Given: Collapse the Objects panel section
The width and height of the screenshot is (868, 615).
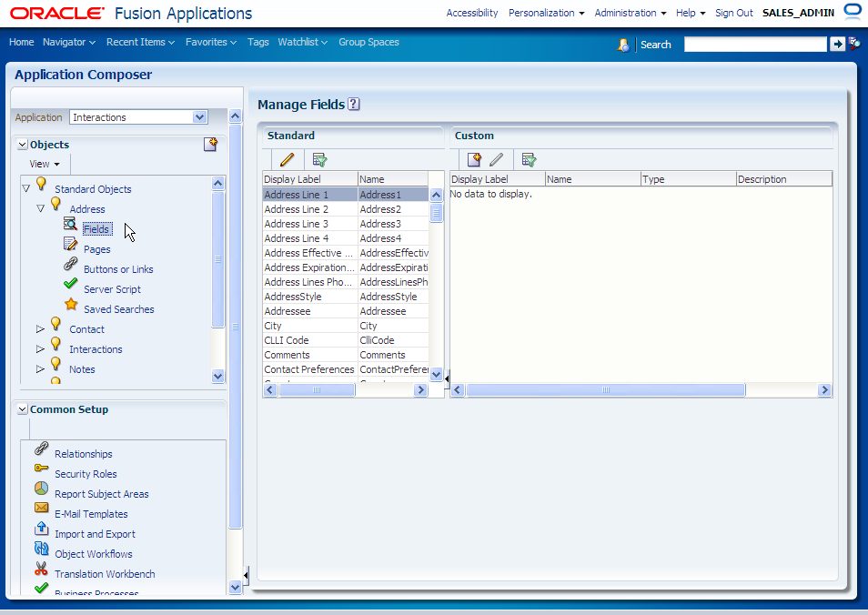Looking at the screenshot, I should pos(22,145).
